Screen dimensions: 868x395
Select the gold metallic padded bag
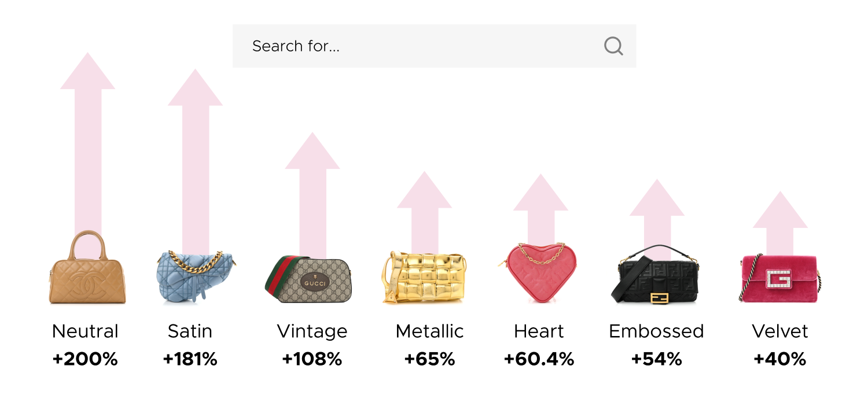[x=425, y=278]
